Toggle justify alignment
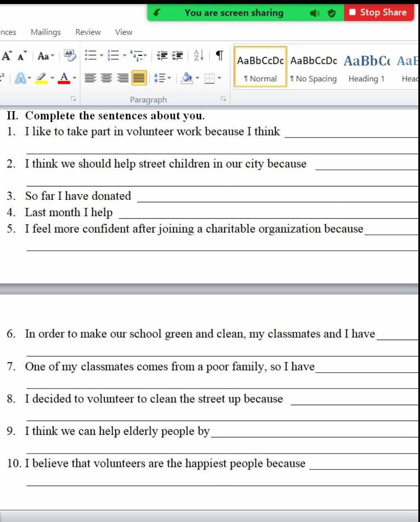 tap(139, 78)
